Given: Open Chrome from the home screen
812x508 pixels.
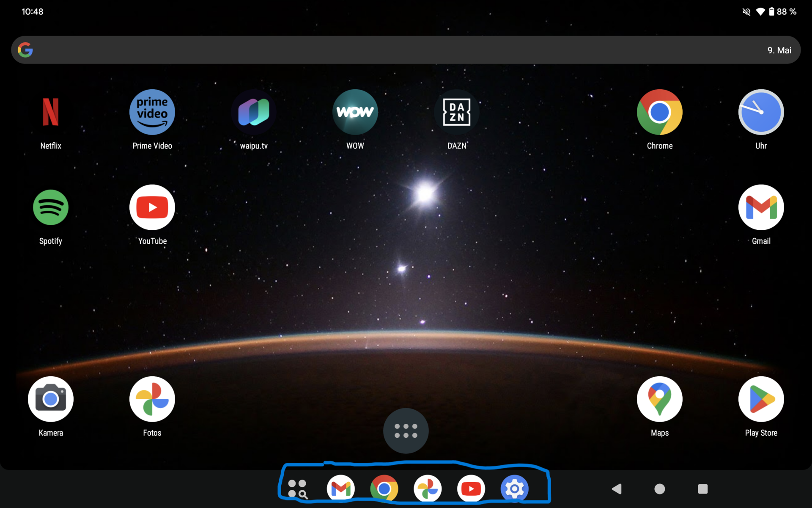Looking at the screenshot, I should tap(660, 112).
